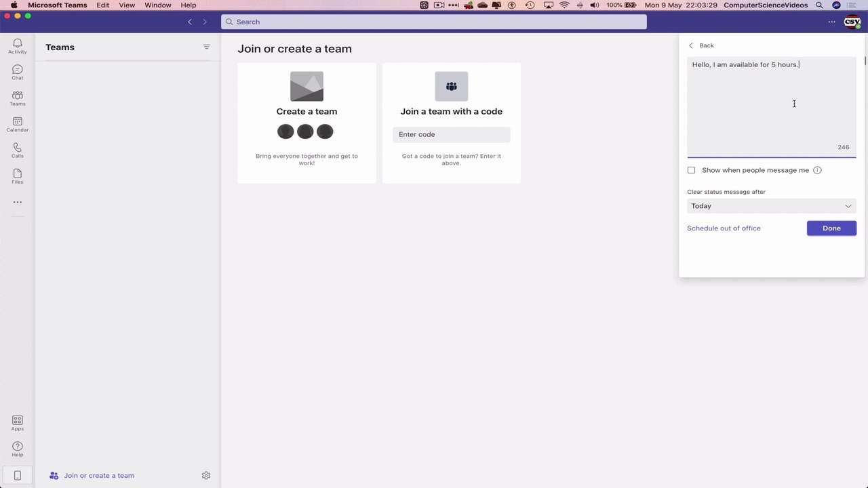Image resolution: width=868 pixels, height=488 pixels.
Task: Expand the Clear status message after dropdown
Action: click(772, 206)
